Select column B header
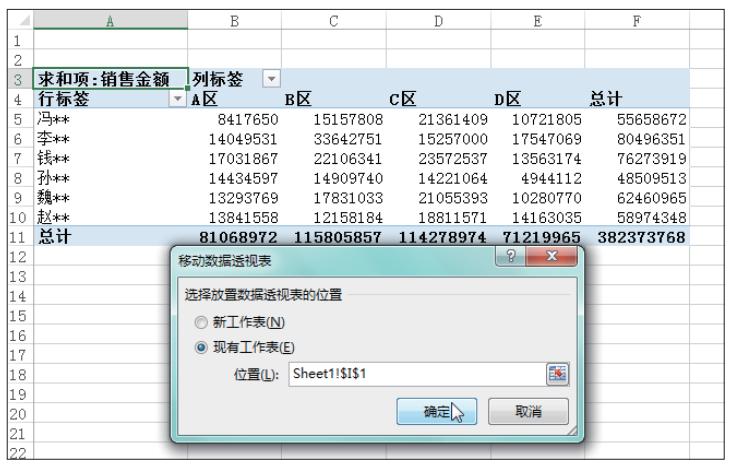Image resolution: width=733 pixels, height=467 pixels. (x=235, y=21)
